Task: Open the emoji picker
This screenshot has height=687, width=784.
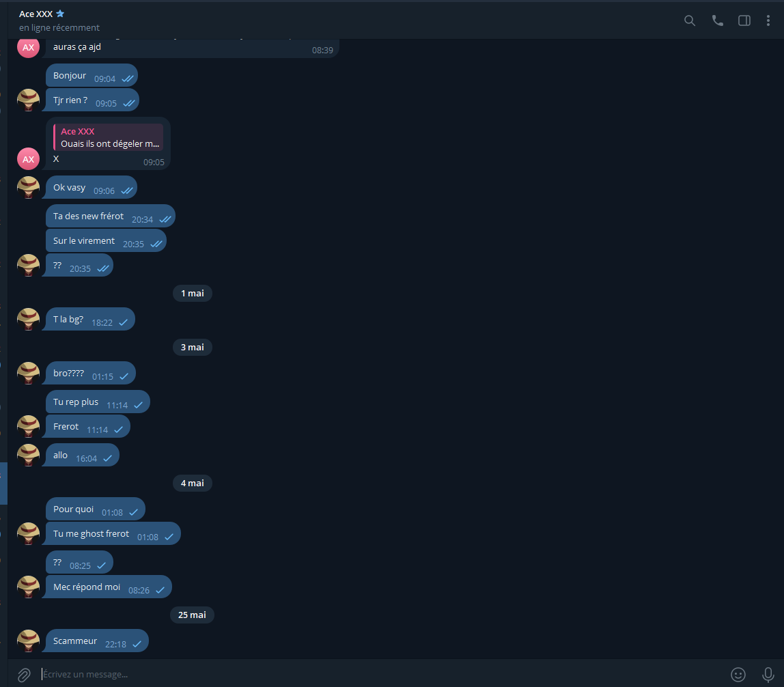Action: 738,675
